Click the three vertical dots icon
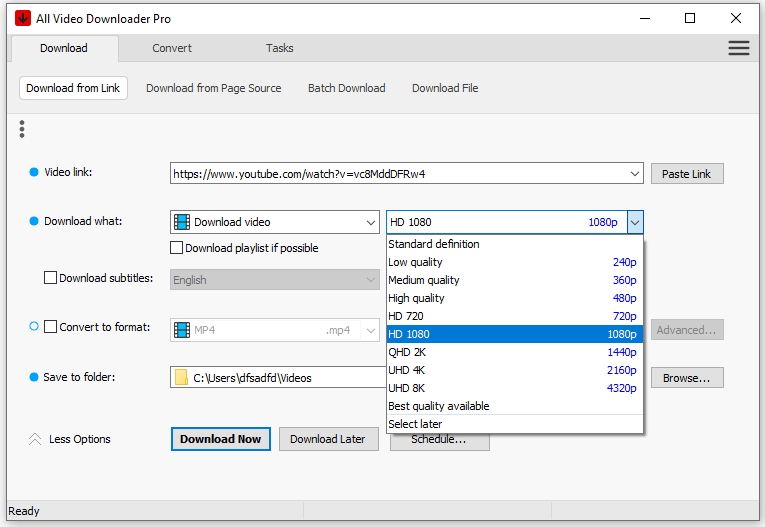765x527 pixels. [x=22, y=129]
